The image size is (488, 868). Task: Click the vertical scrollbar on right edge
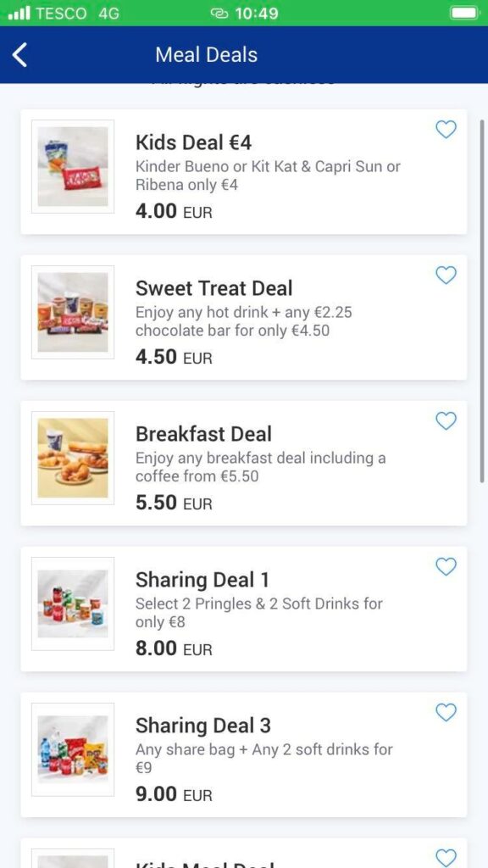[482, 301]
